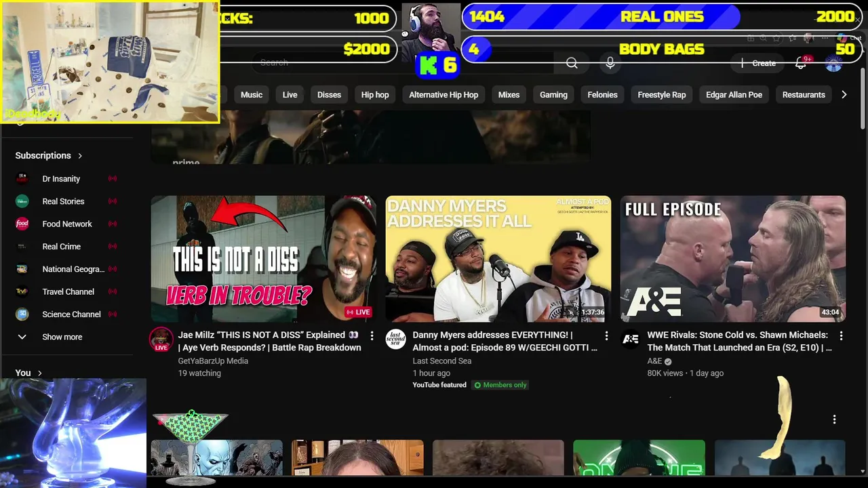Open Real Stories channel icon

[x=22, y=201]
